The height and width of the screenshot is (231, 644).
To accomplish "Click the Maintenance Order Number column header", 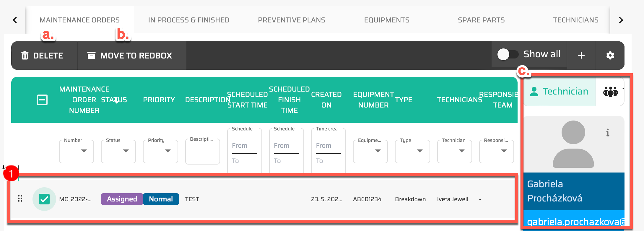I will 84,100.
